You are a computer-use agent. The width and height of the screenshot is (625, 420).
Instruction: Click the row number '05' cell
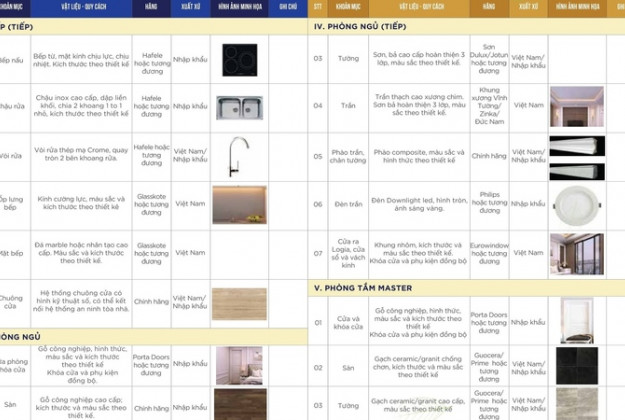[x=318, y=156]
